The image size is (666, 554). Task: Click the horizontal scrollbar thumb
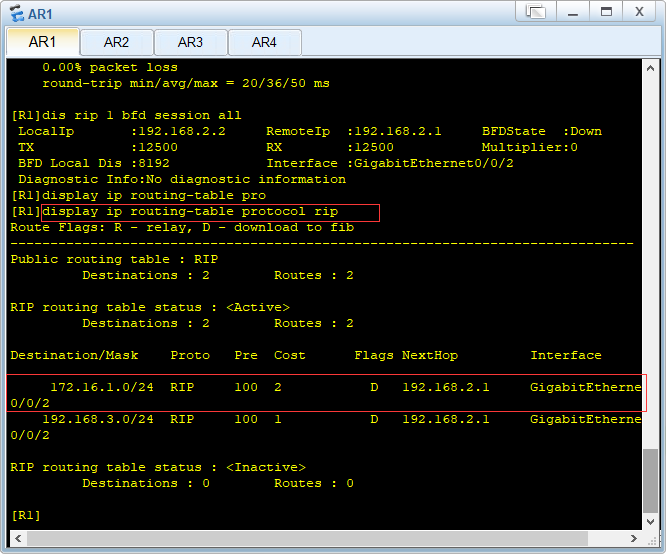[x=308, y=539]
